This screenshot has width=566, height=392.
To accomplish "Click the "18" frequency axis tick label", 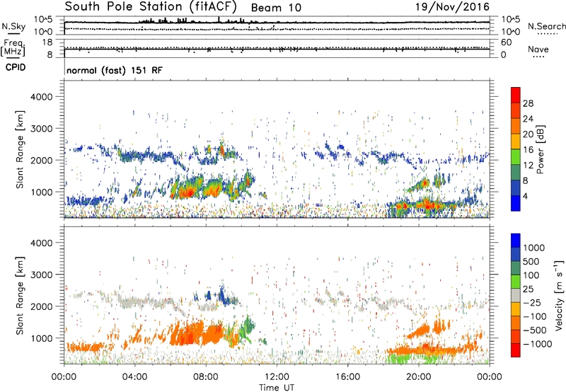I will tap(47, 42).
